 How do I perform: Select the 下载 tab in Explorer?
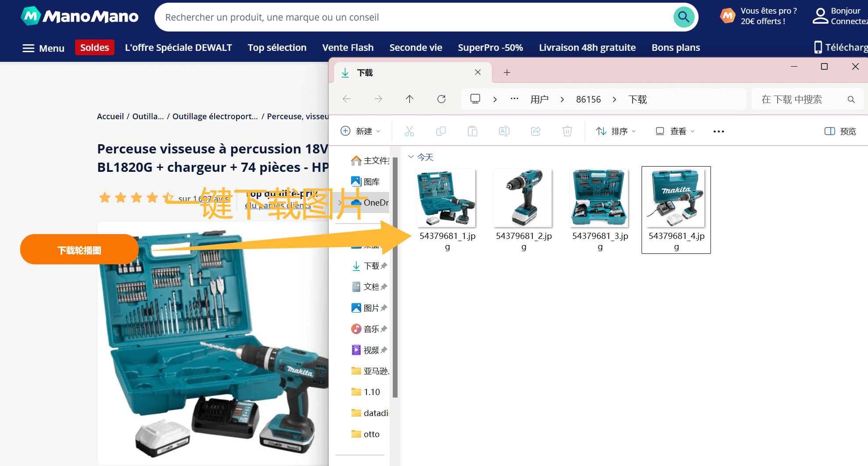point(412,72)
